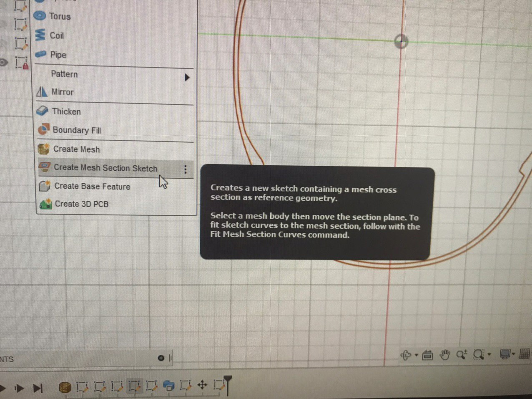This screenshot has height=399, width=532.
Task: Open the Grid and Snaps icon
Action: pyautogui.click(x=524, y=354)
